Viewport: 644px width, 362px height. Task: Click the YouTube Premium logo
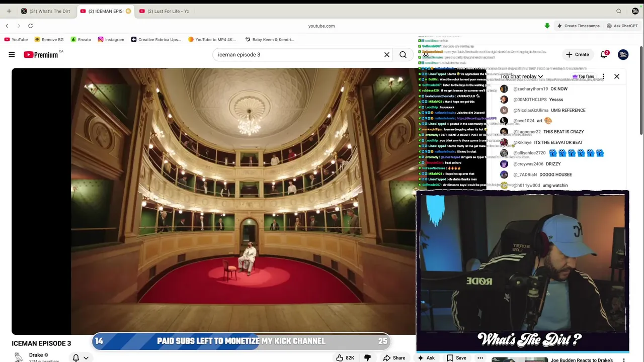click(41, 54)
